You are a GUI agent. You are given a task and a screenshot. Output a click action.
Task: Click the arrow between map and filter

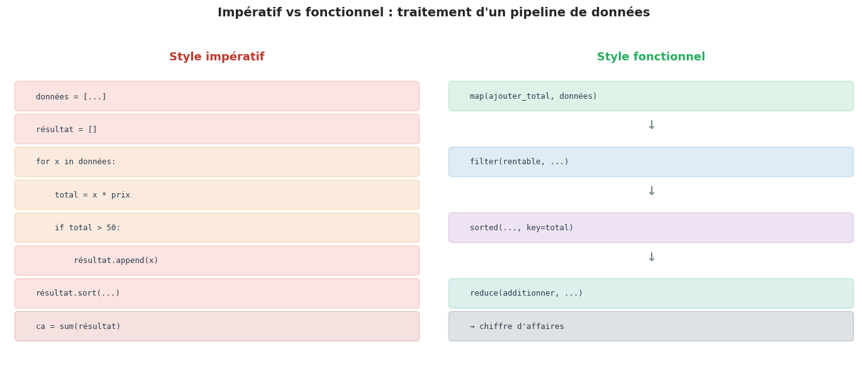point(651,126)
